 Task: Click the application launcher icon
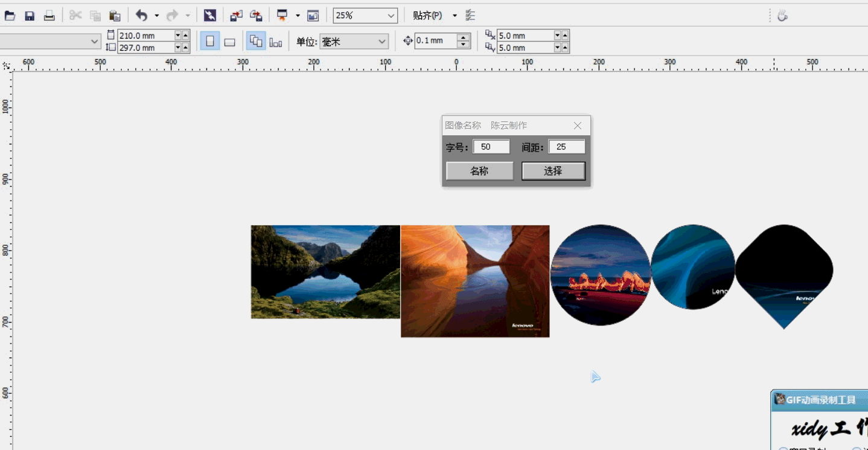point(282,16)
